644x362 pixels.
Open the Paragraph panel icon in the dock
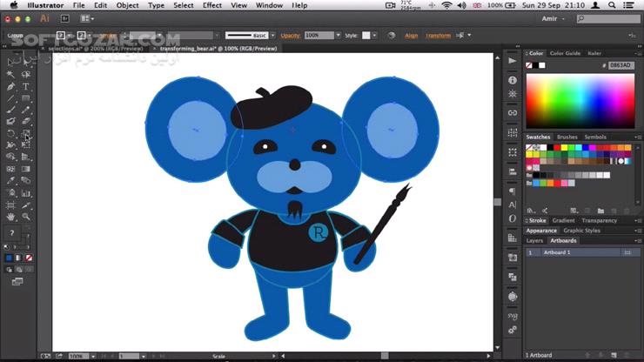[x=513, y=191]
